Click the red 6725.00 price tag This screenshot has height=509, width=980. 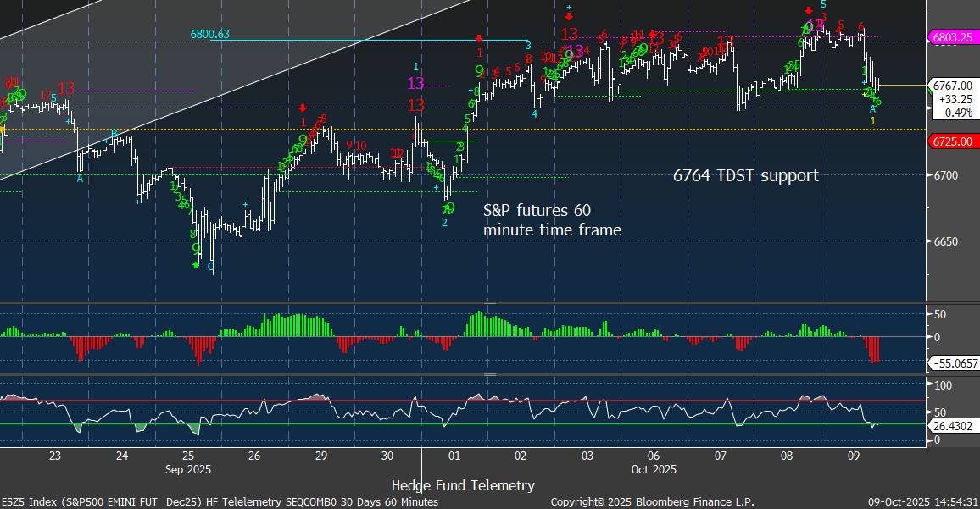click(x=951, y=141)
